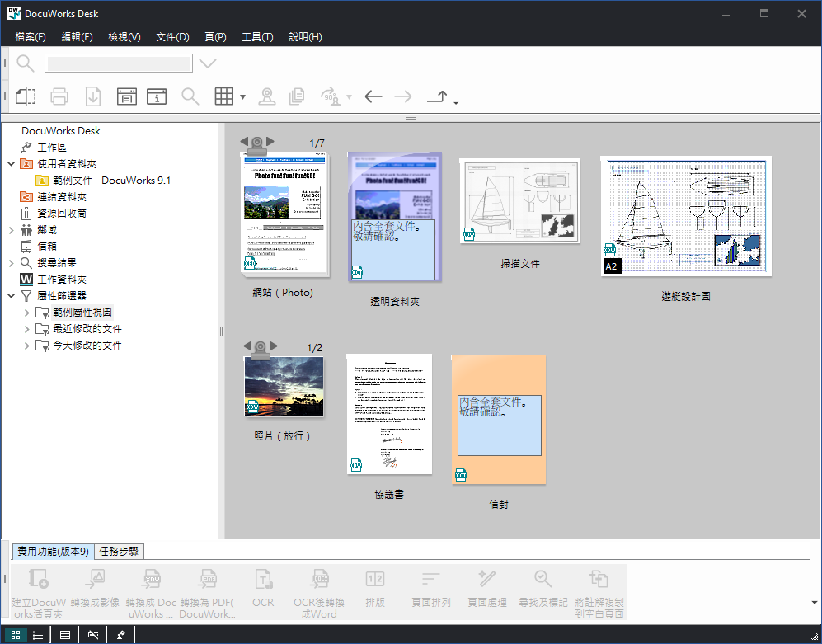Go to previous page of 照片（旅行）

pos(247,346)
